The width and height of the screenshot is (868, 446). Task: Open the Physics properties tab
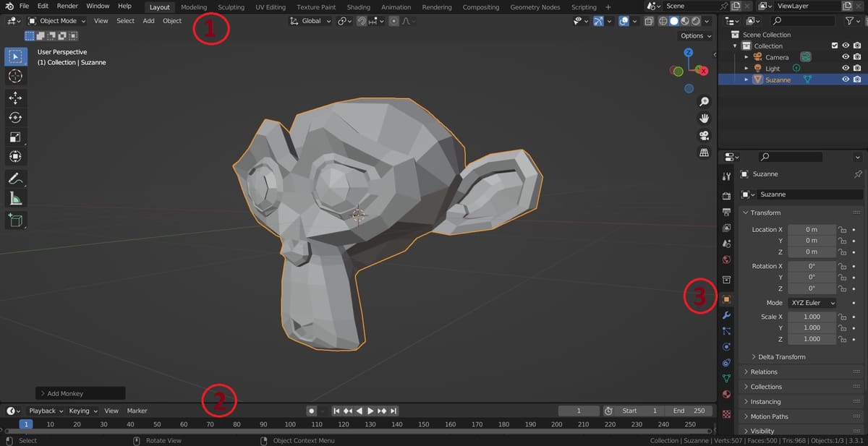[x=726, y=347]
